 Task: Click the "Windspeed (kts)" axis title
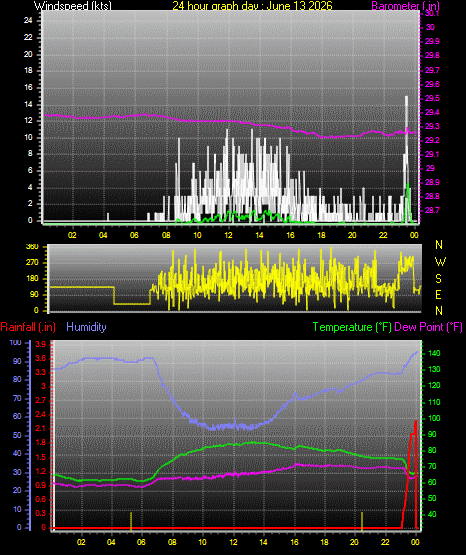[73, 6]
